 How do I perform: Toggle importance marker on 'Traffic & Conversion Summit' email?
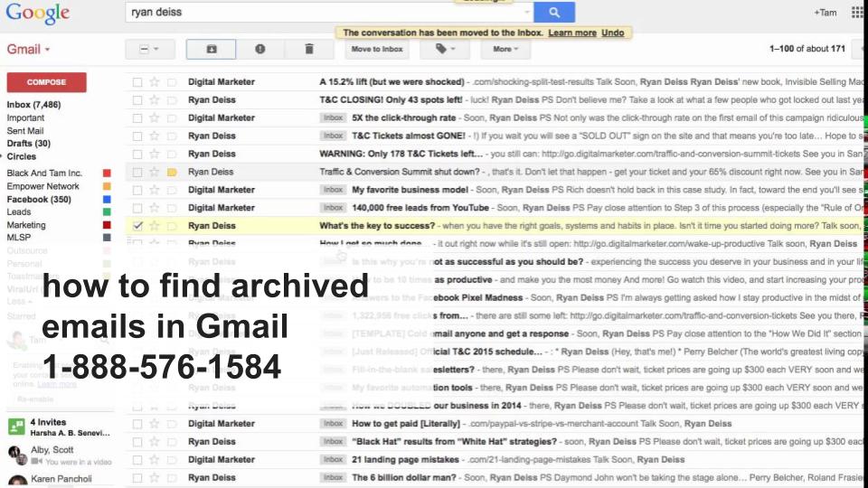[x=172, y=172]
